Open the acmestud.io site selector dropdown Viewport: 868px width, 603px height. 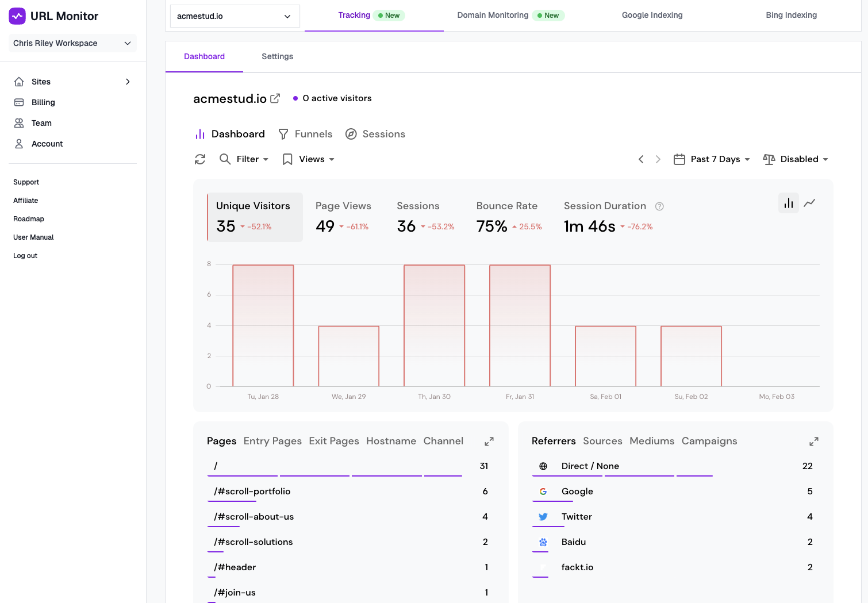coord(234,16)
